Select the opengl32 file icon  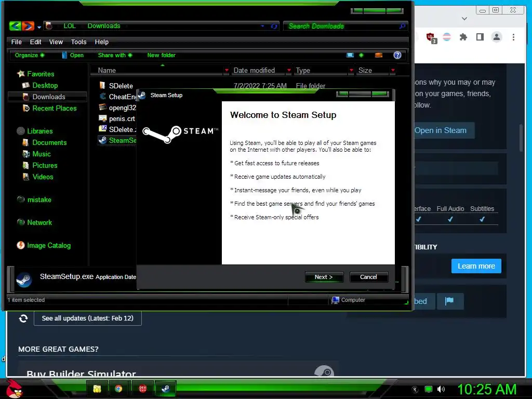pyautogui.click(x=103, y=108)
